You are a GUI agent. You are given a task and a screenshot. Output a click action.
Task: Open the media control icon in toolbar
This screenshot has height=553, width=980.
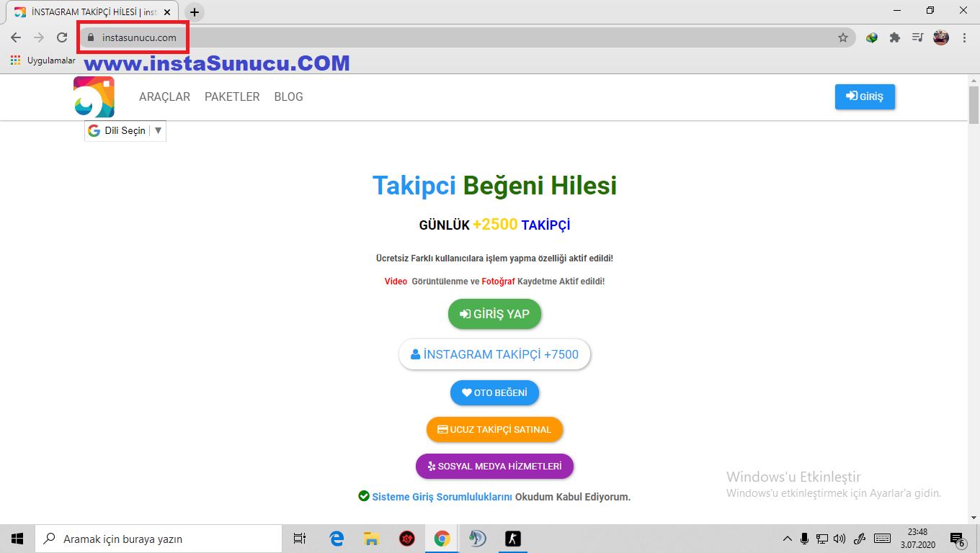coord(917,37)
